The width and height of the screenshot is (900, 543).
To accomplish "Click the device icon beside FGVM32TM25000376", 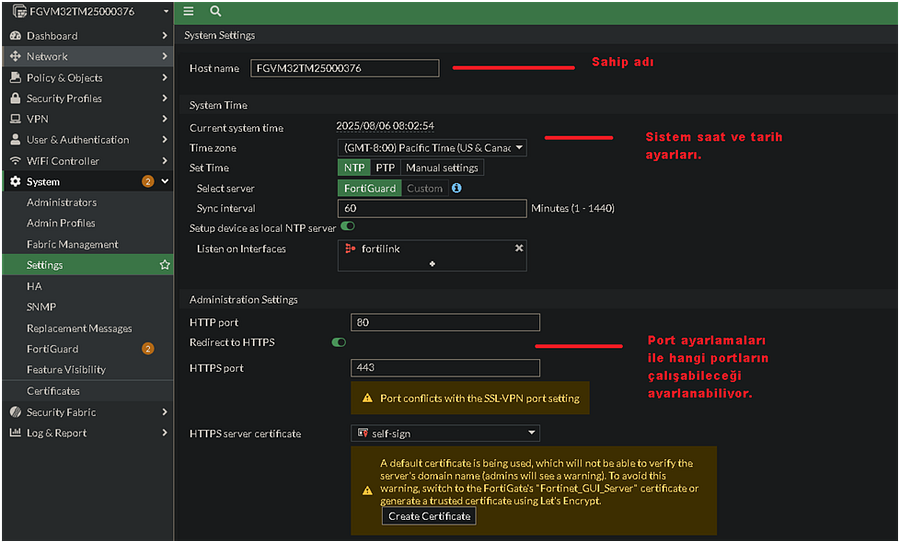I will tap(20, 11).
